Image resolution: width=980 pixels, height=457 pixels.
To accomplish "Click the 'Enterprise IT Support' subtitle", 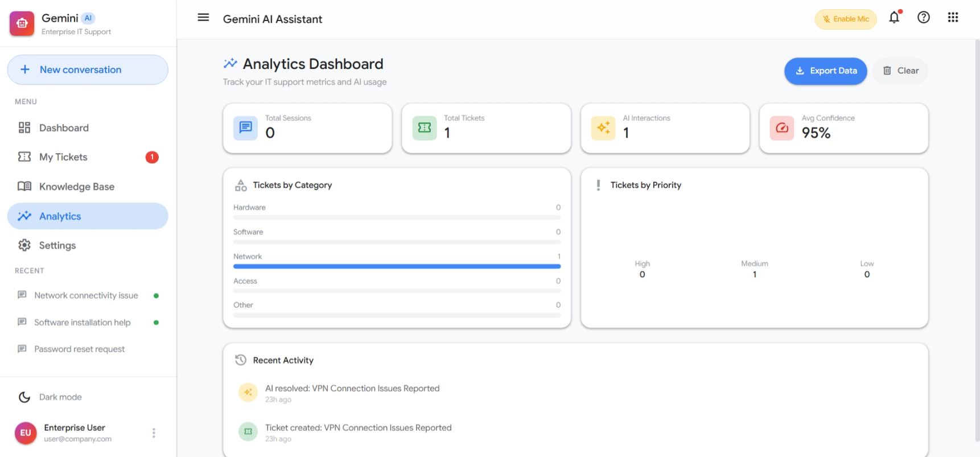I will click(76, 32).
